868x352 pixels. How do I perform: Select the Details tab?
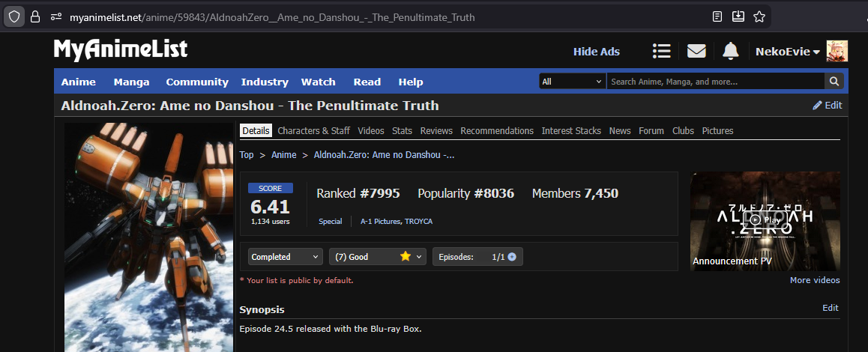(256, 130)
